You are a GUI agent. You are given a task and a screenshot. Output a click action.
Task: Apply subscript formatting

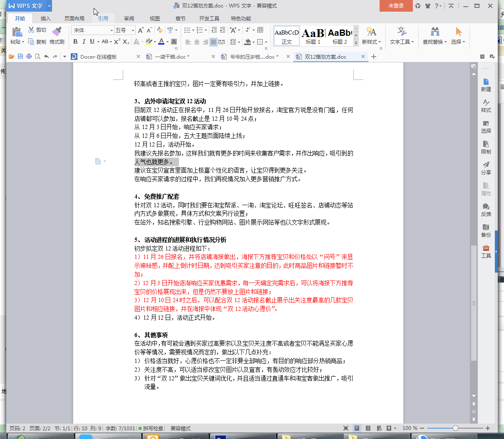coord(126,42)
